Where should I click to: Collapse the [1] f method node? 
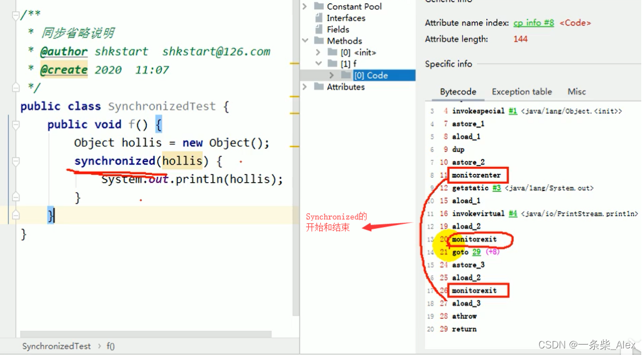click(x=318, y=63)
